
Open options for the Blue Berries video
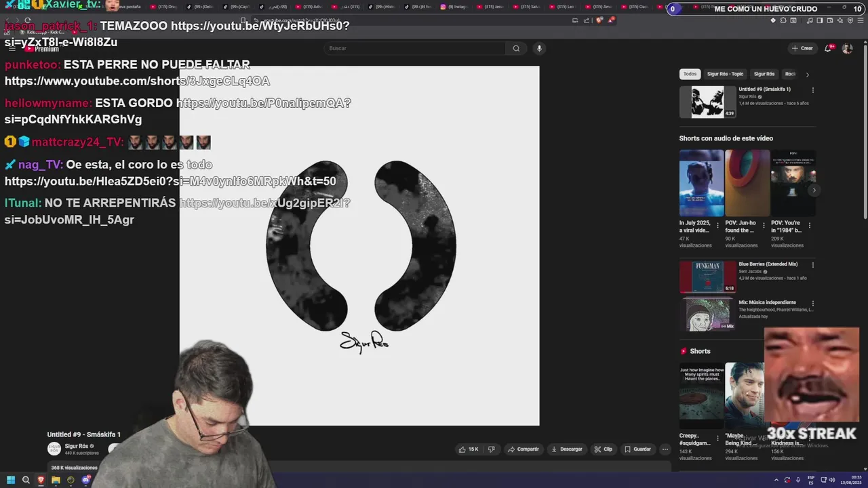[812, 265]
